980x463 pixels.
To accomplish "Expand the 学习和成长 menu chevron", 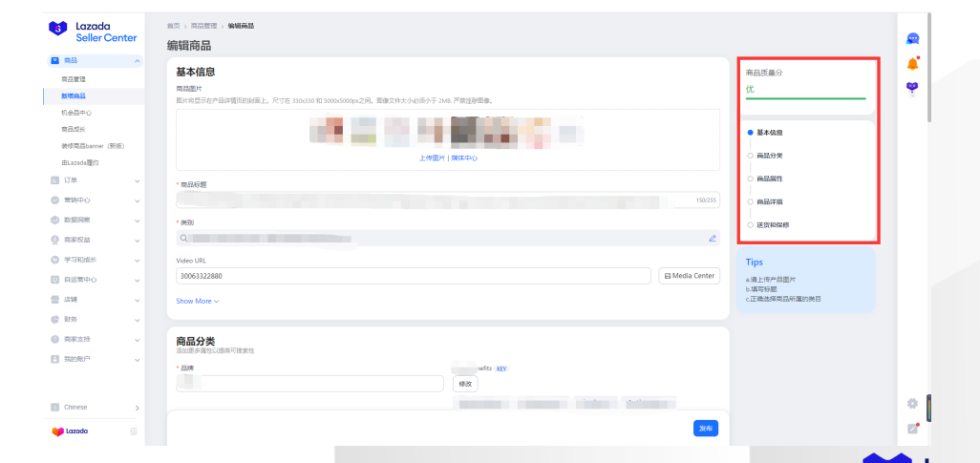I will 137,260.
